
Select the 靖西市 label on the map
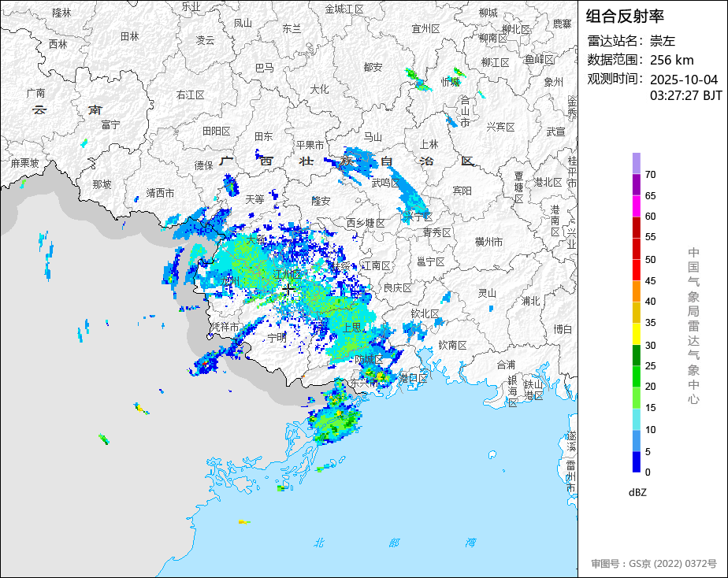(x=161, y=193)
